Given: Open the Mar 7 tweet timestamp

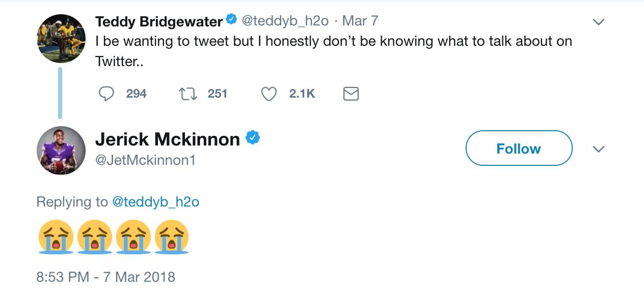Looking at the screenshot, I should [360, 21].
